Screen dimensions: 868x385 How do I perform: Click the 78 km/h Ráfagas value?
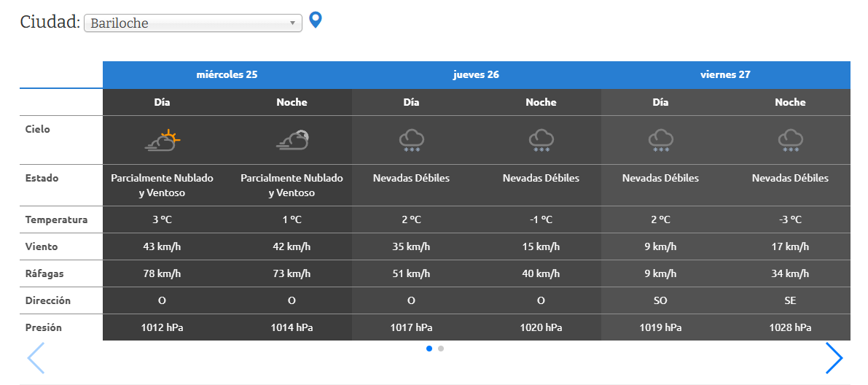coord(162,273)
